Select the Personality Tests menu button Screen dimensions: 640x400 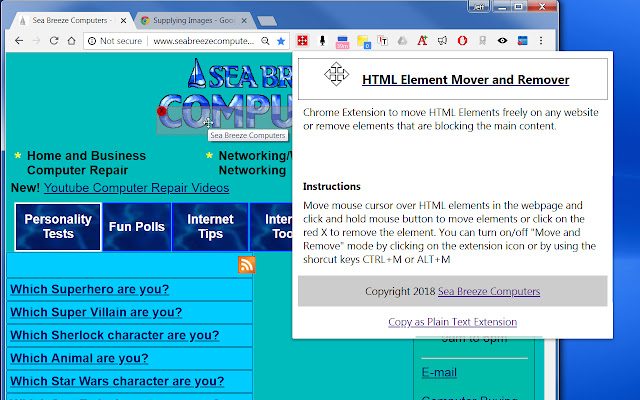[x=58, y=227]
